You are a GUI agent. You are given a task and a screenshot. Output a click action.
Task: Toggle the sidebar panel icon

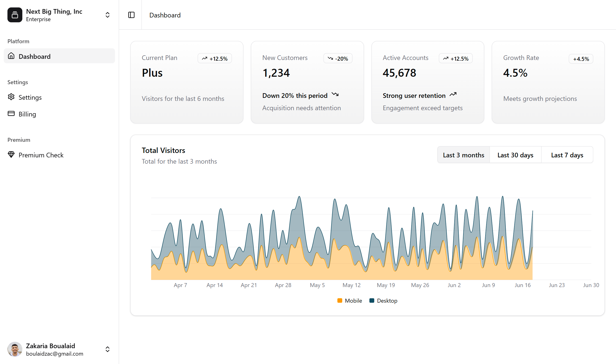(131, 15)
